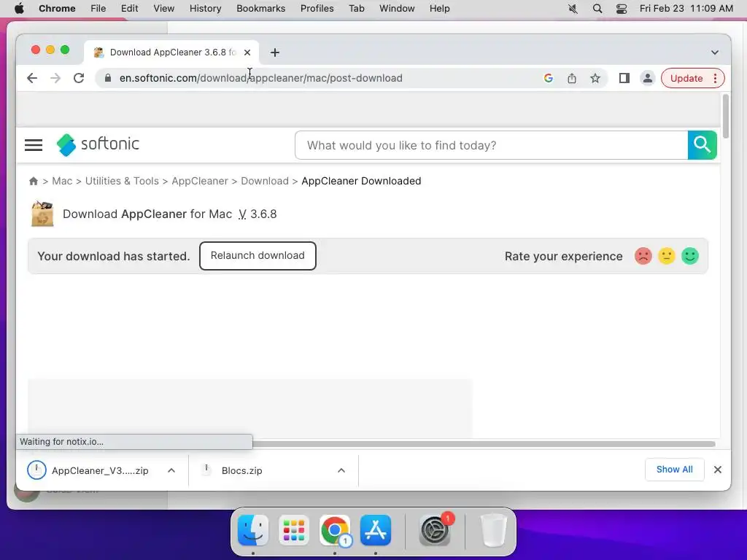This screenshot has height=560, width=747.
Task: Open App Store from the Dock
Action: [376, 530]
